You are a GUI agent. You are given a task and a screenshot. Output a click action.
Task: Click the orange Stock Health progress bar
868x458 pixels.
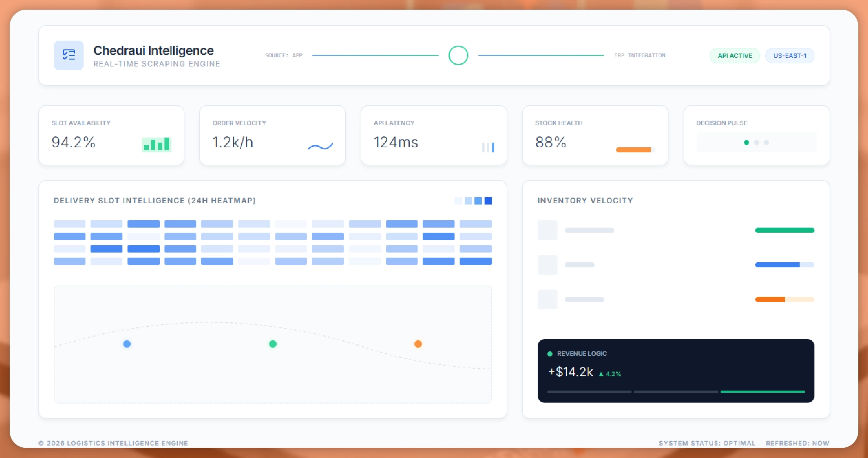(634, 150)
